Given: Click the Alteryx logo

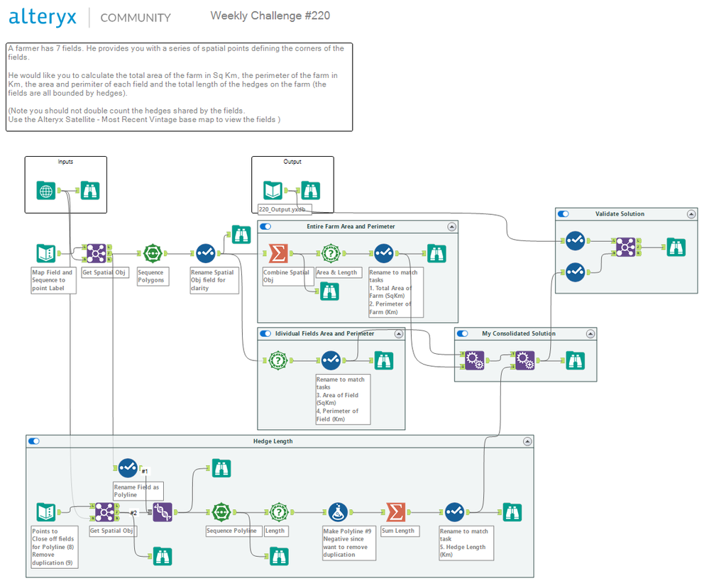Looking at the screenshot, I should (43, 17).
